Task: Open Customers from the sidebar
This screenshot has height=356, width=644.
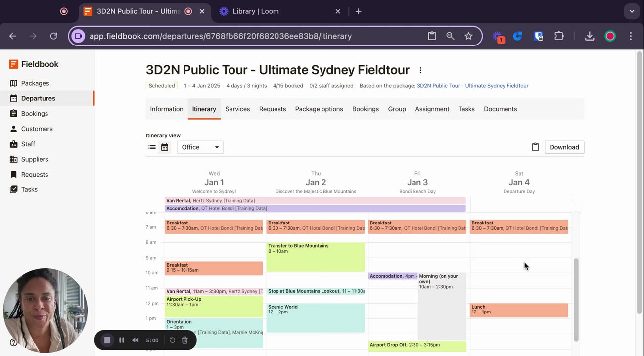Action: click(37, 129)
